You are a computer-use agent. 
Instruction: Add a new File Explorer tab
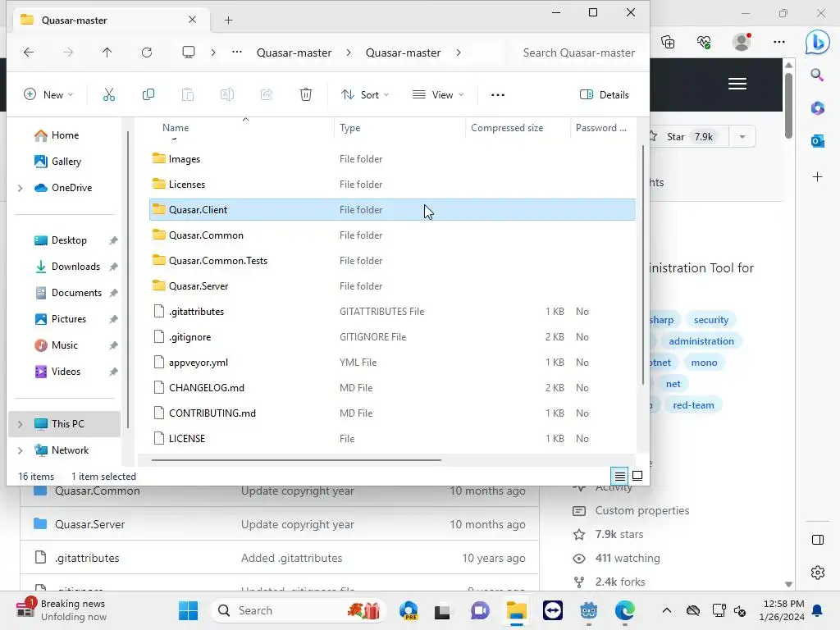pos(228,21)
